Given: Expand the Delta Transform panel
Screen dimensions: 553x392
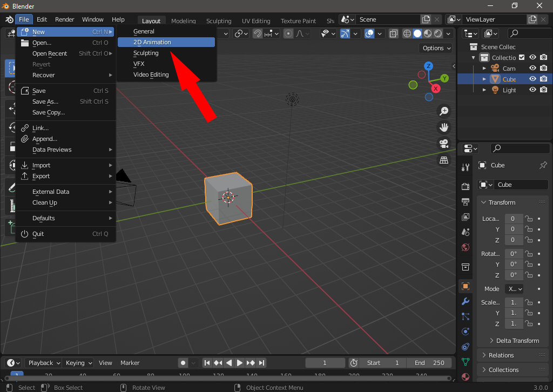Looking at the screenshot, I should 517,341.
